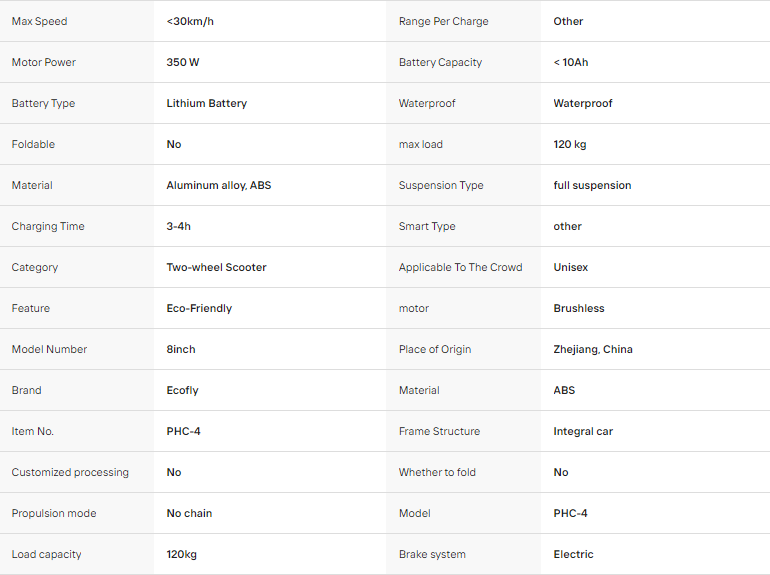
Task: Select the < 10Ah battery capacity value
Action: pyautogui.click(x=571, y=62)
